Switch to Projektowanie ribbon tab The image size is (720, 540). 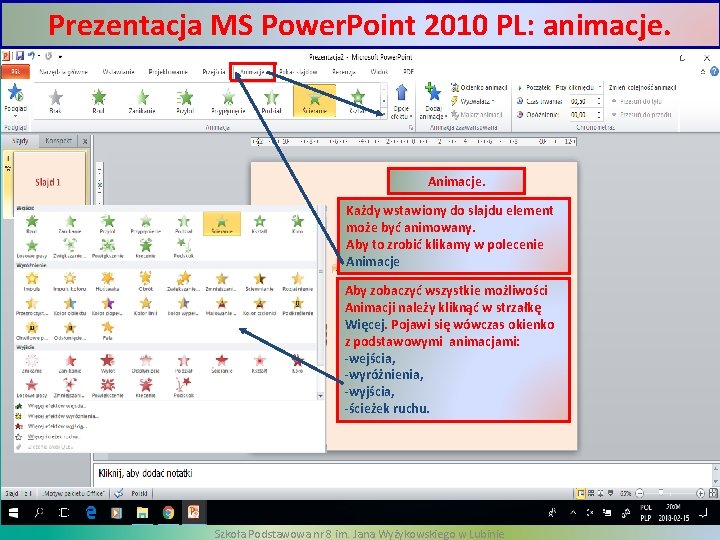coord(168,72)
